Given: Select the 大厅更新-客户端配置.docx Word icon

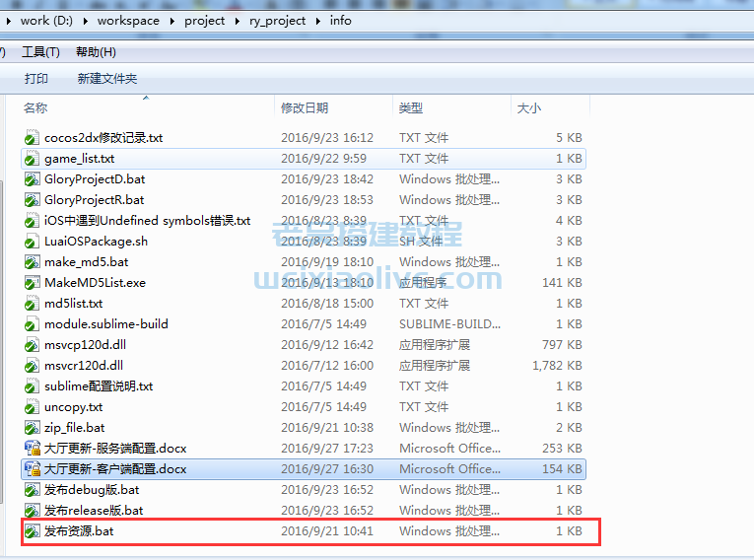Looking at the screenshot, I should click(x=32, y=469).
